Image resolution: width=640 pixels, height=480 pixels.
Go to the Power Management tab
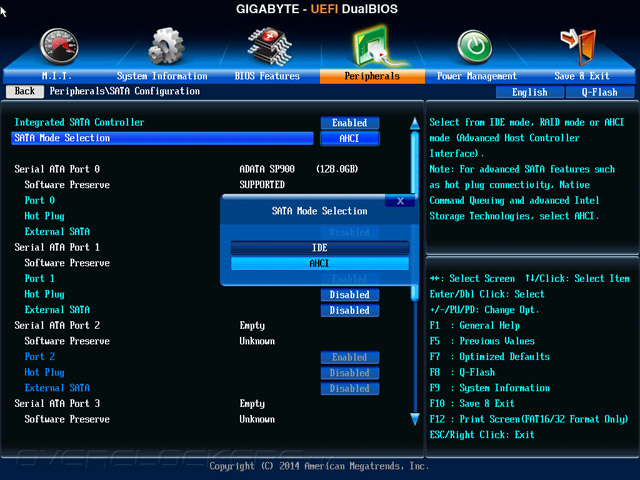click(x=477, y=76)
